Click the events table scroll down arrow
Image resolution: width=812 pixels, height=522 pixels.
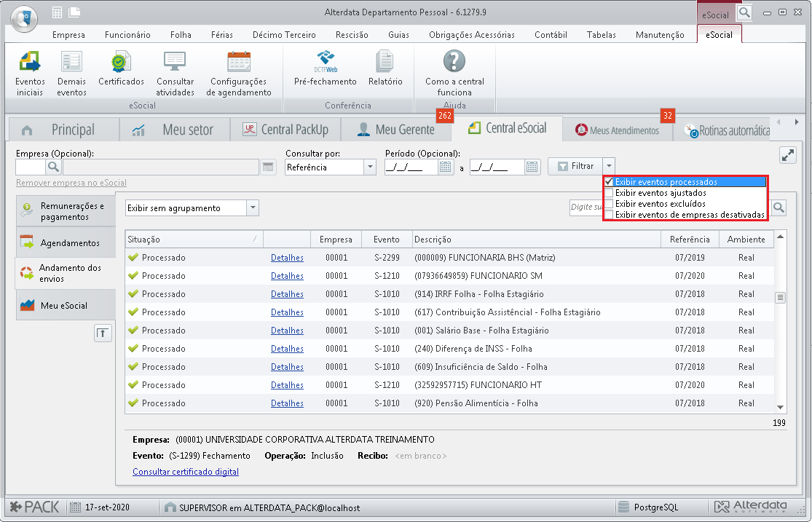click(780, 408)
